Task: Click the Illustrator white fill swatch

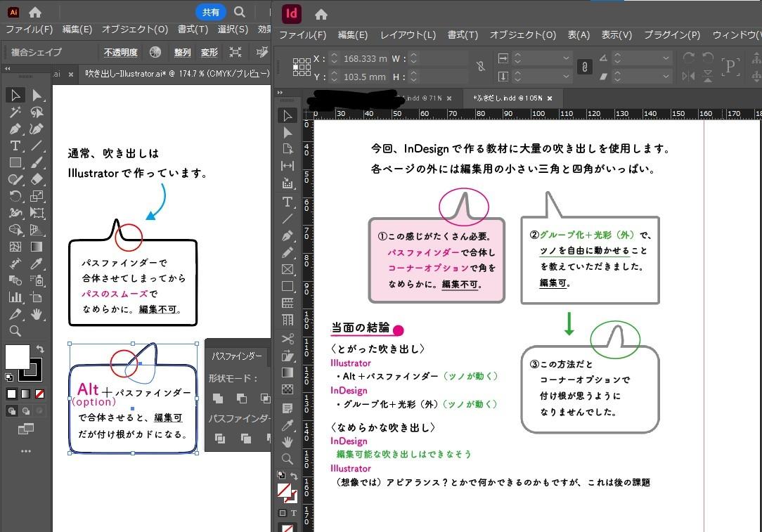Action: pyautogui.click(x=18, y=357)
